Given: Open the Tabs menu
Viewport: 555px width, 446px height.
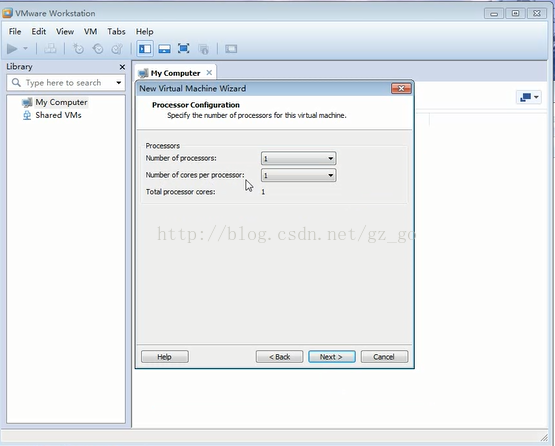Looking at the screenshot, I should (116, 32).
